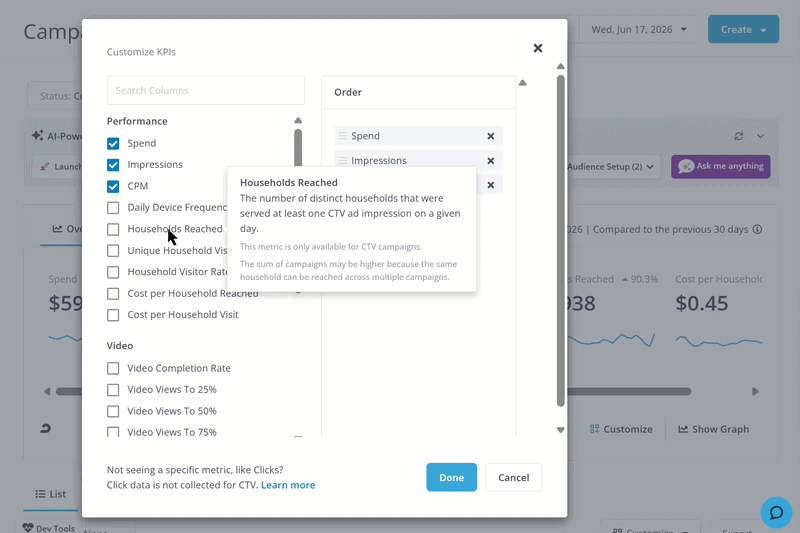The height and width of the screenshot is (533, 800).
Task: Remove Impressions from the Order list
Action: tap(490, 161)
